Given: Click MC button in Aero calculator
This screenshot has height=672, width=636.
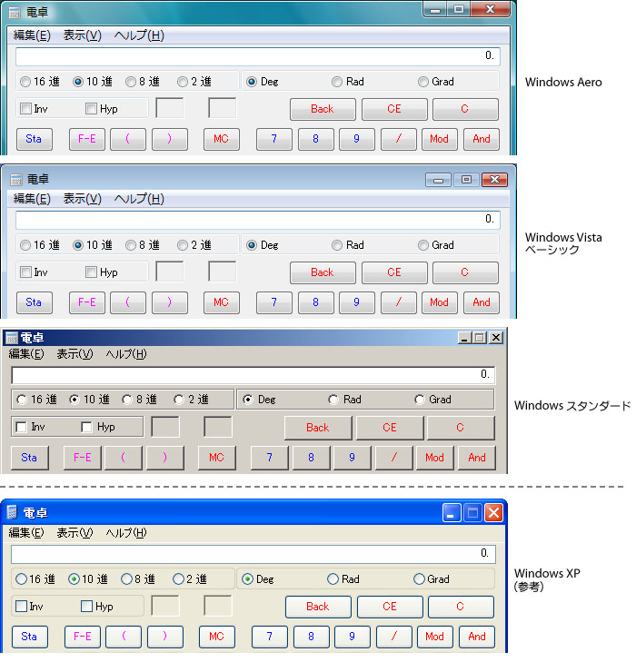Looking at the screenshot, I should pyautogui.click(x=222, y=139).
